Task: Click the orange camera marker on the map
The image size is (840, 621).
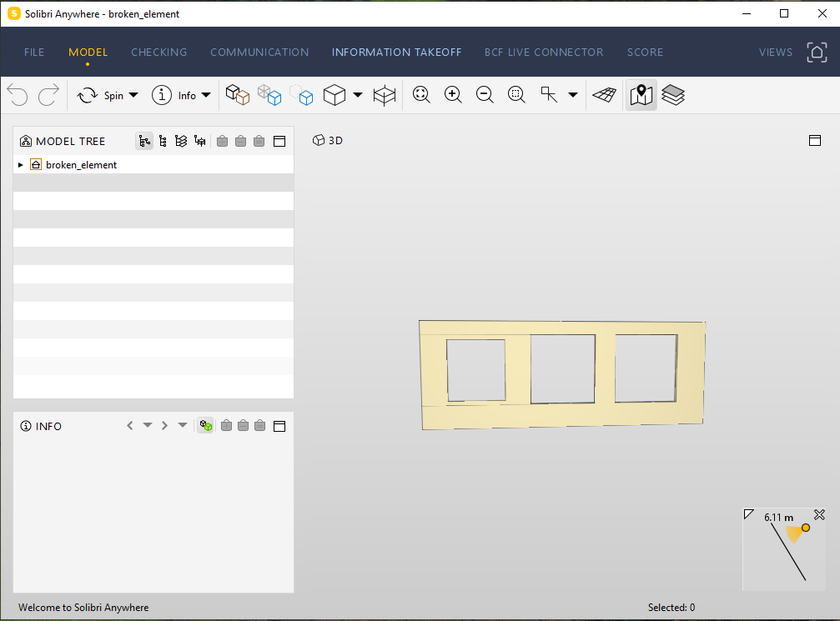Action: (x=805, y=528)
